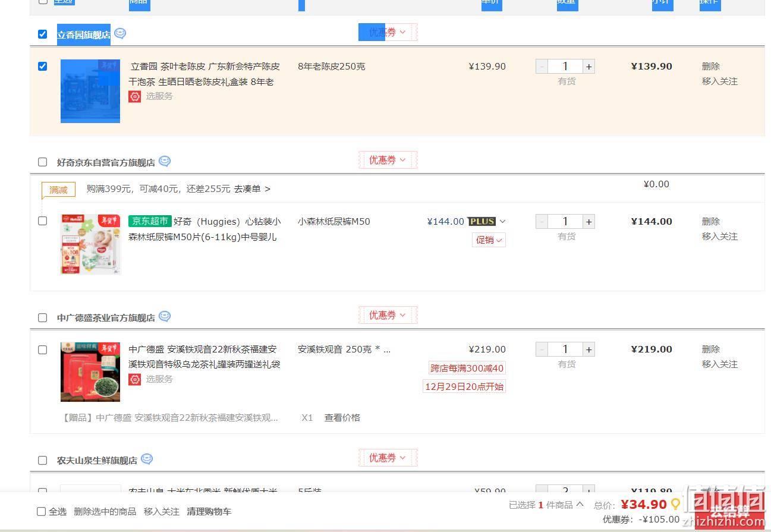Screen dimensions: 771x532
Task: Delete the 好奇 diapers item
Action: 710,221
